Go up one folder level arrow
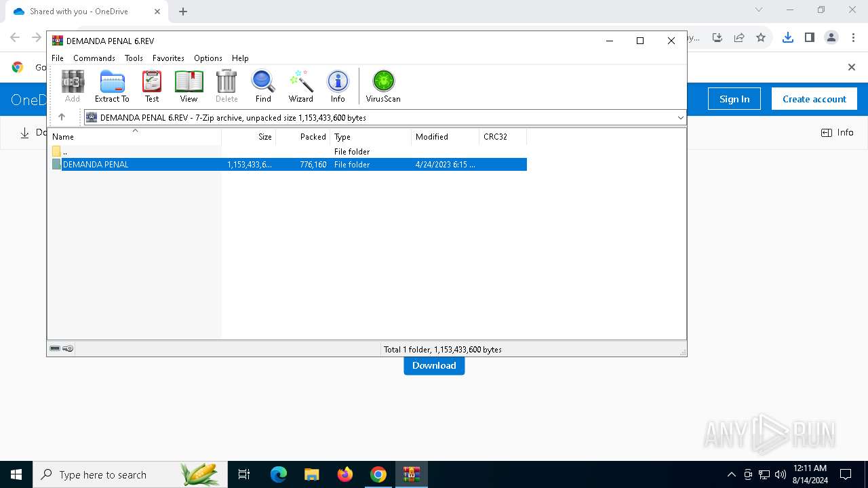The height and width of the screenshot is (488, 868). [62, 117]
